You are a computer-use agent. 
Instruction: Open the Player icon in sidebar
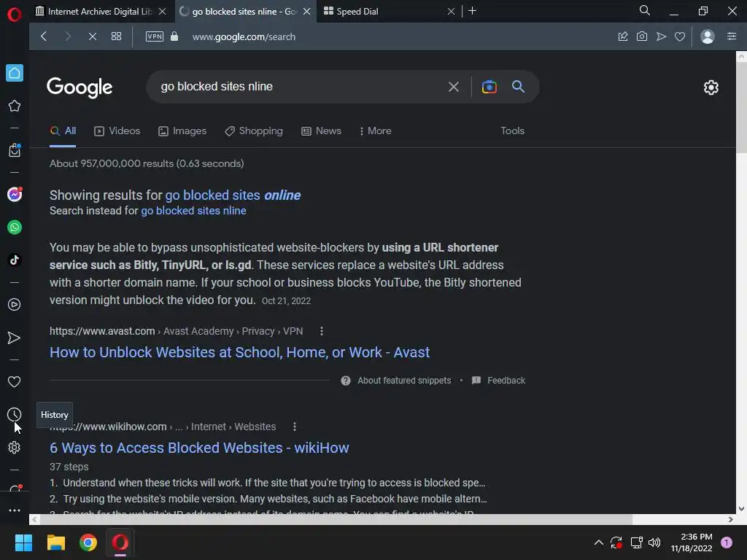coord(15,305)
